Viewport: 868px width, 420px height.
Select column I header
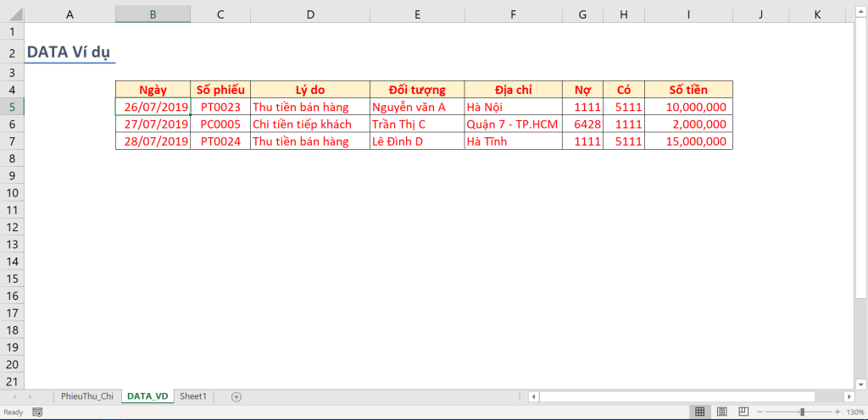pos(688,15)
